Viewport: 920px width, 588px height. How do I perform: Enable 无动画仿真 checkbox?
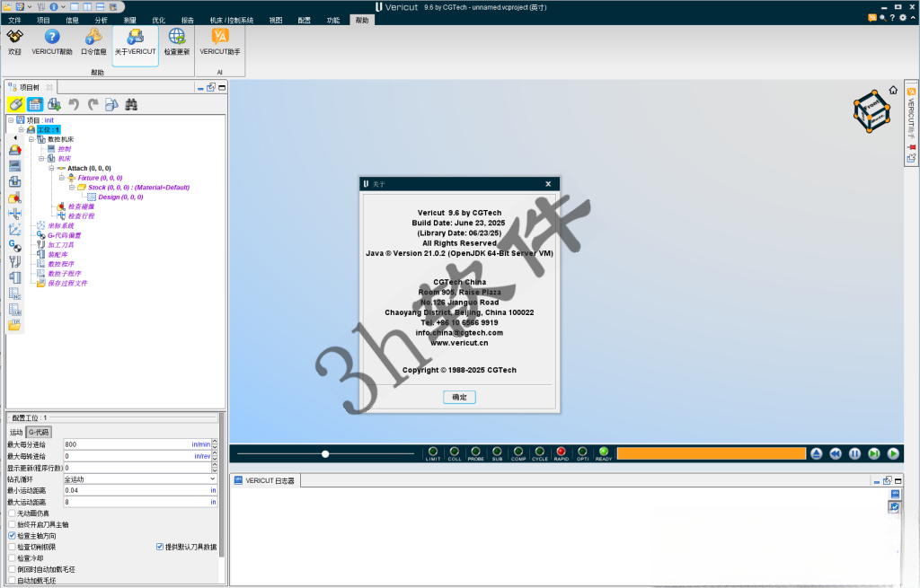tap(12, 513)
